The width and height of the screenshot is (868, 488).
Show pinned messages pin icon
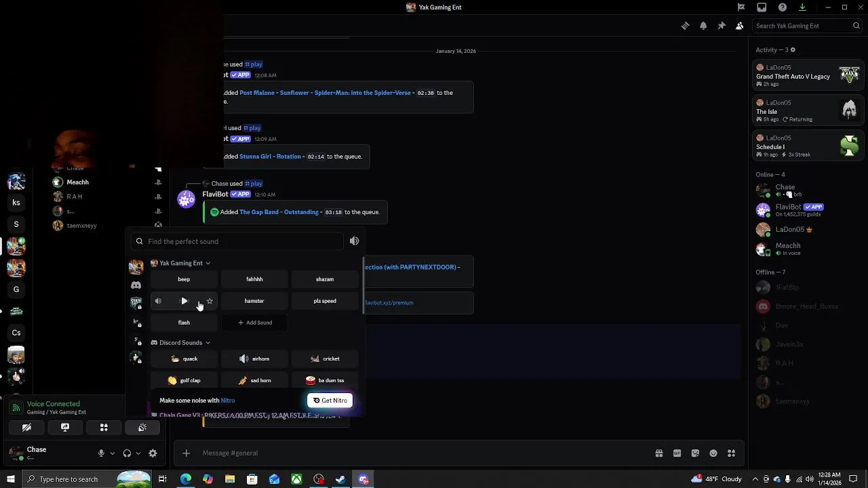722,26
